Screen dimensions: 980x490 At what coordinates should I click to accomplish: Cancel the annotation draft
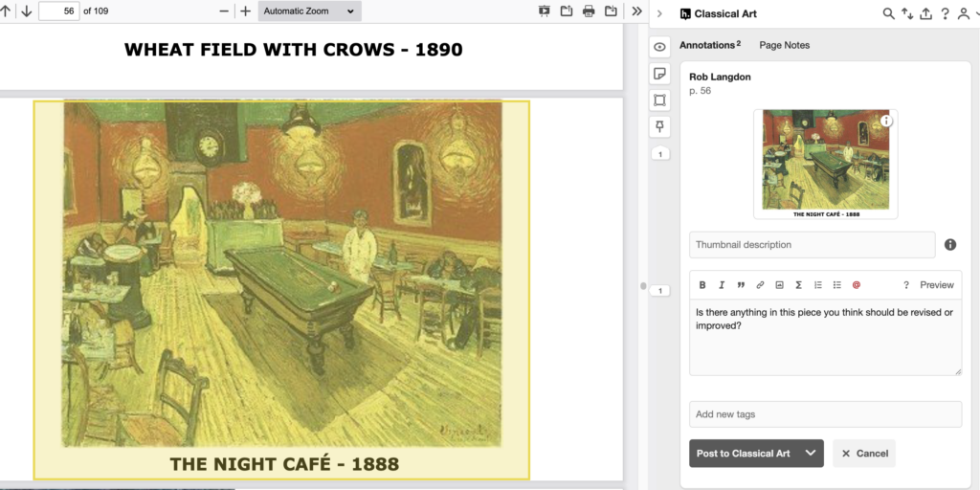click(864, 453)
